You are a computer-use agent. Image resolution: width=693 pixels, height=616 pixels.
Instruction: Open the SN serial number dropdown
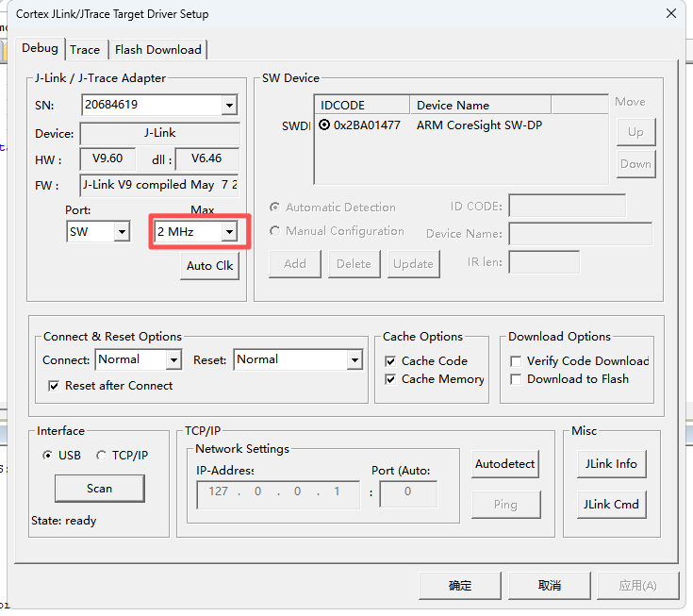coord(229,105)
